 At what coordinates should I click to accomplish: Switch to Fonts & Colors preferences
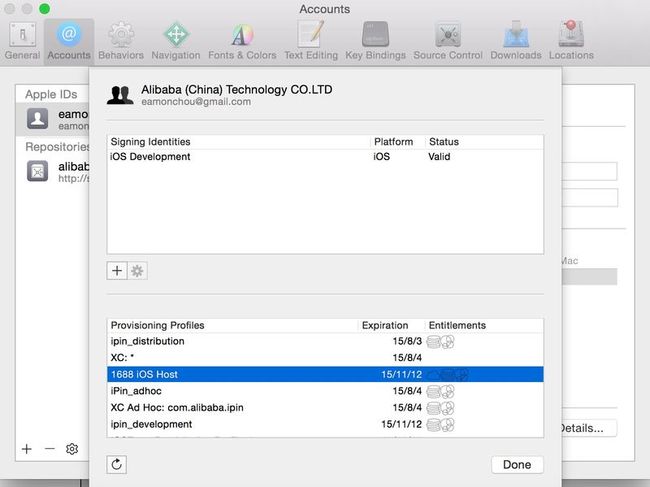click(x=242, y=41)
